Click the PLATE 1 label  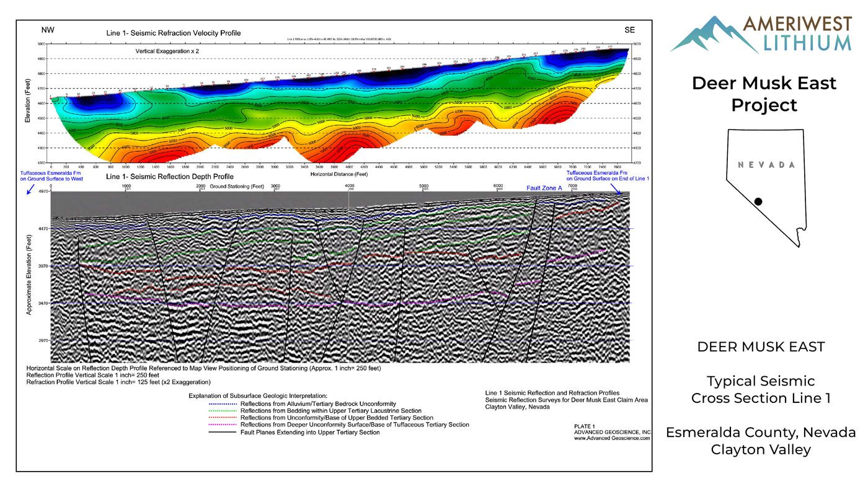(585, 426)
